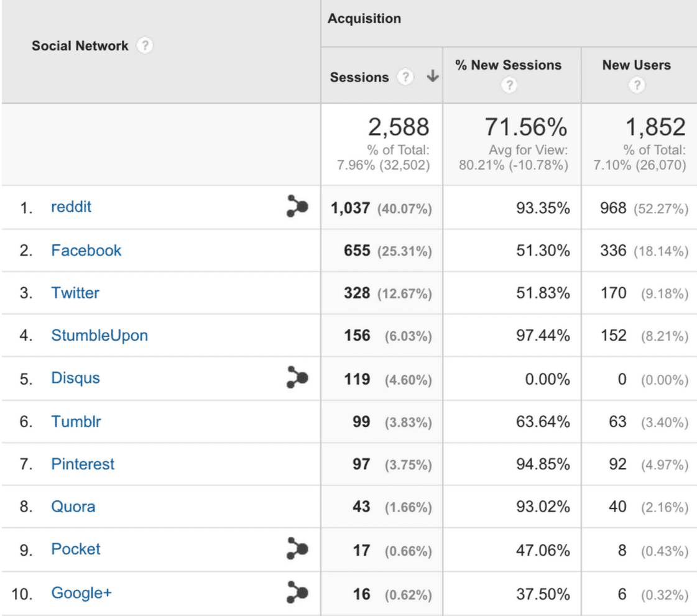The height and width of the screenshot is (616, 697).
Task: Select the 1,852 total new users value
Action: [x=656, y=127]
